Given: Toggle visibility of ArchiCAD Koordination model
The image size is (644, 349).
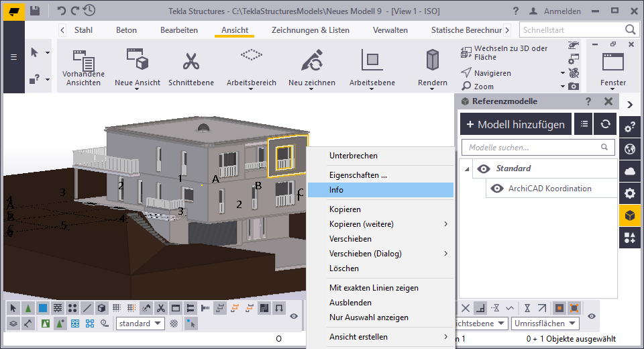Looking at the screenshot, I should (497, 189).
